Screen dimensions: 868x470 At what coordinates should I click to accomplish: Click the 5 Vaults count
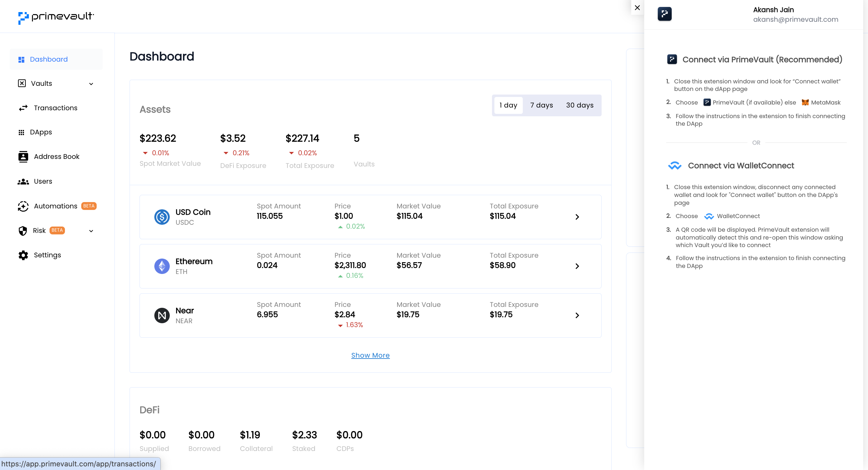[x=356, y=138]
